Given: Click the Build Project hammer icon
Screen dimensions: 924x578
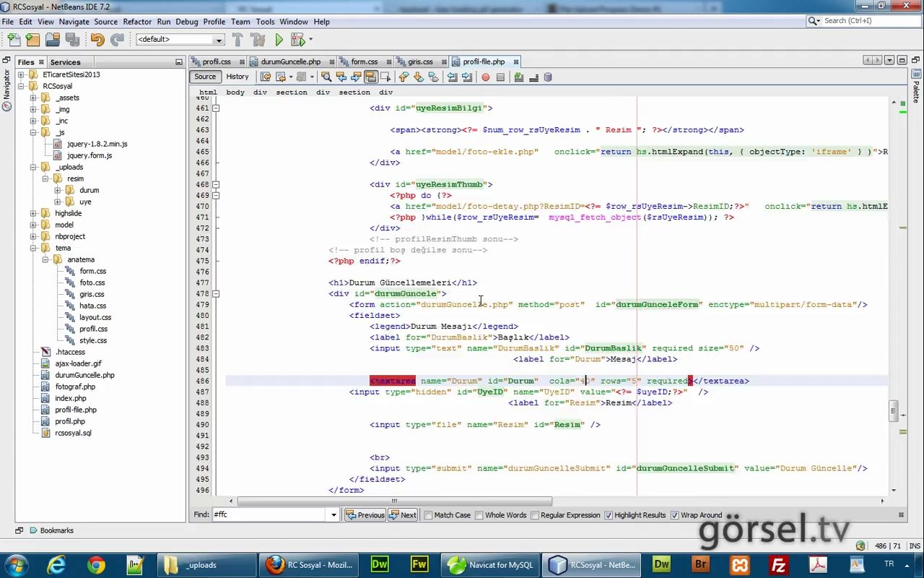Looking at the screenshot, I should point(237,40).
